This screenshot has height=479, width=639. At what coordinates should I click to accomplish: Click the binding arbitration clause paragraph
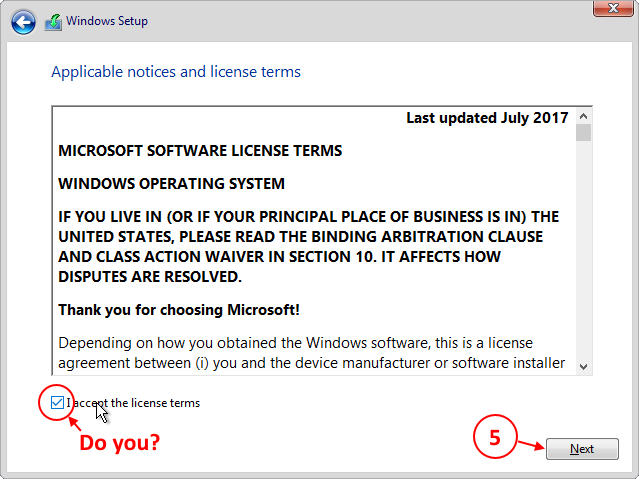coord(308,247)
